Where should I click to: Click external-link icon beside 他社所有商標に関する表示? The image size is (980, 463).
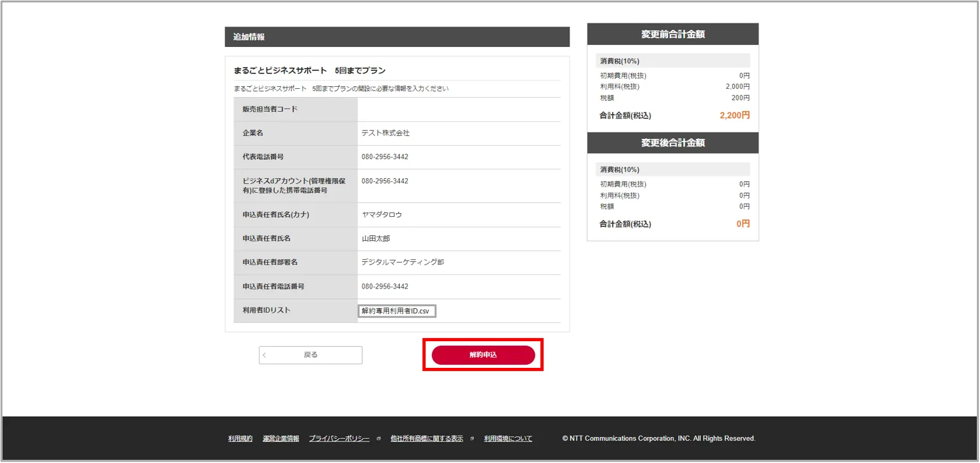tap(472, 439)
